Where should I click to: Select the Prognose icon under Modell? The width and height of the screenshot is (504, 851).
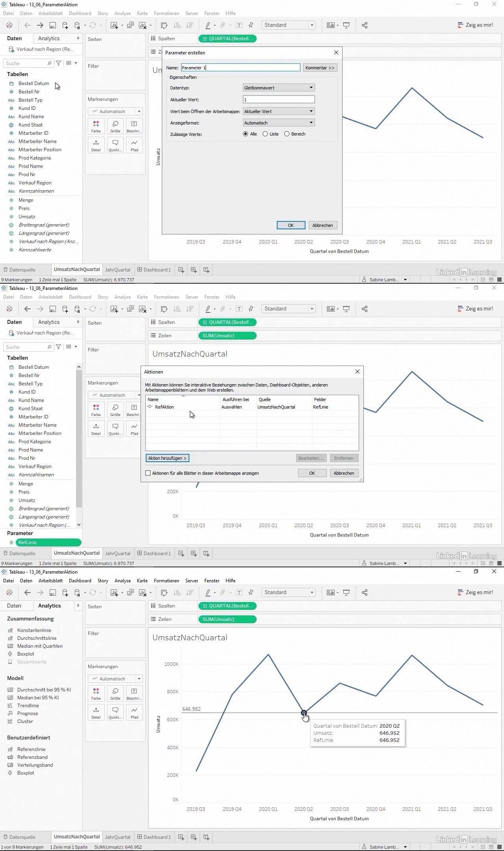pos(10,714)
